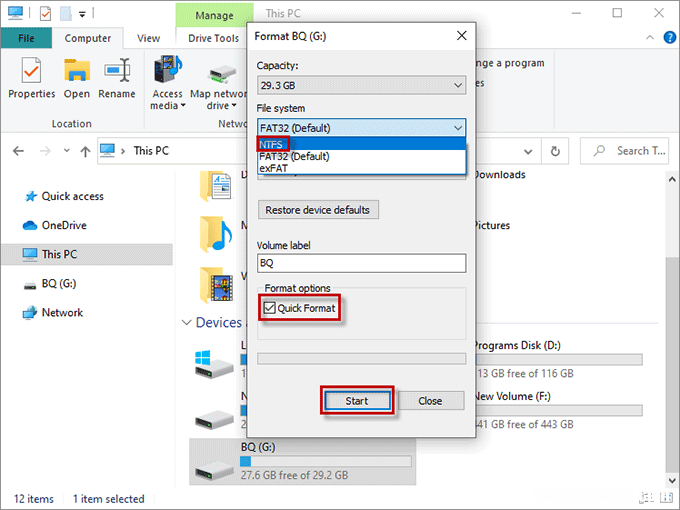Click the Documents folder icon

point(216,186)
